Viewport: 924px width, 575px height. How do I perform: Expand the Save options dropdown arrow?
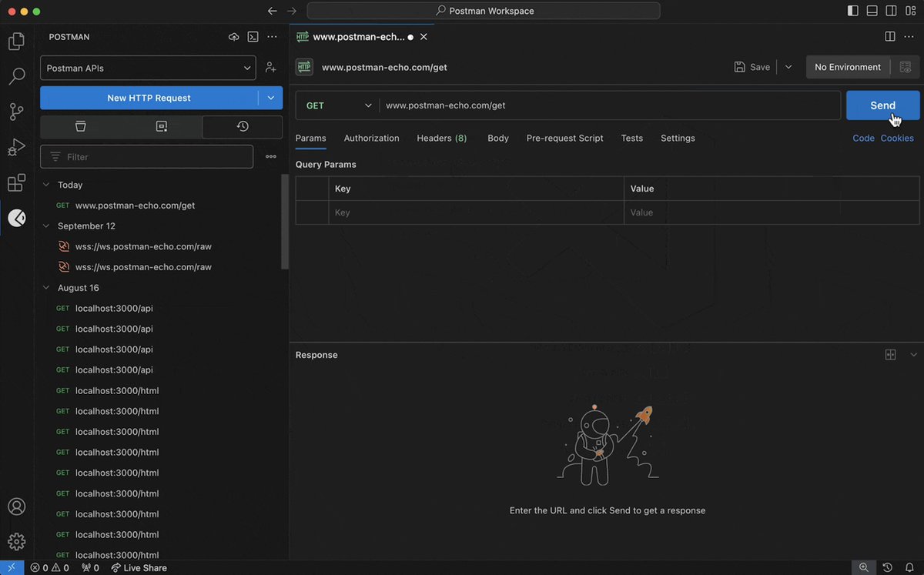pos(788,67)
